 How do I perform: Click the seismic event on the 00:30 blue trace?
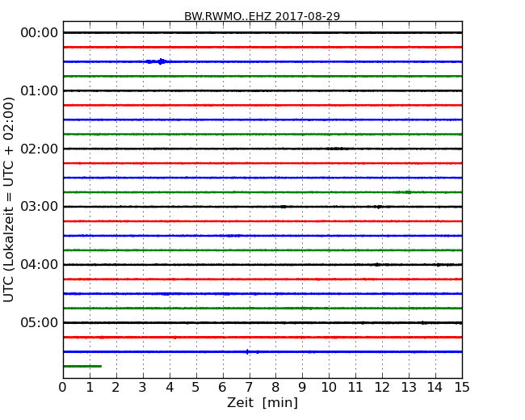pyautogui.click(x=158, y=61)
